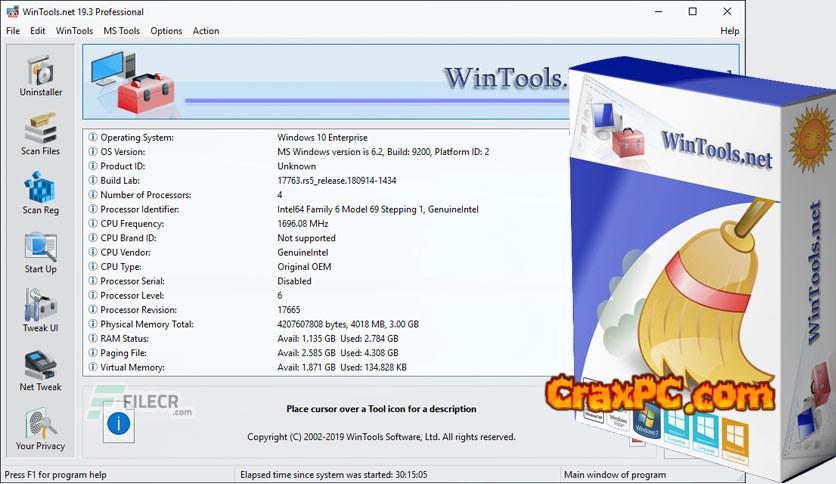The image size is (836, 484).
Task: Open the Start Up manager
Action: click(x=41, y=252)
